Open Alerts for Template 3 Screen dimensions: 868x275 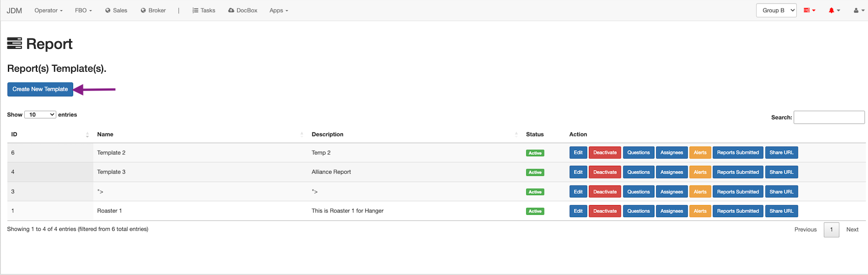[x=700, y=172]
